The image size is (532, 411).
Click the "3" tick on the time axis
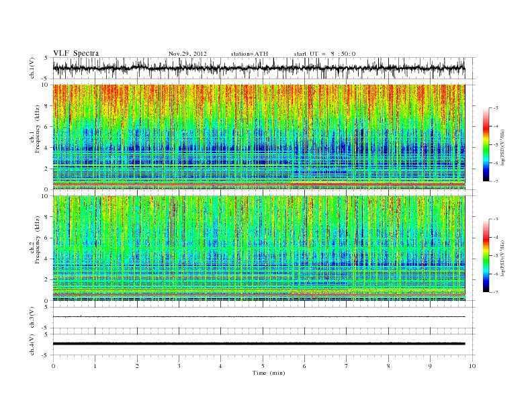tap(179, 366)
